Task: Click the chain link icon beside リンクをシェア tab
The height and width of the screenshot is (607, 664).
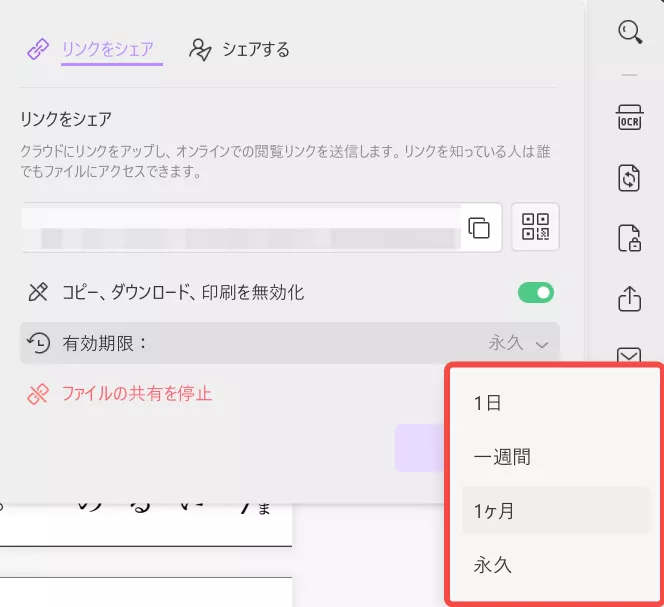Action: pos(38,49)
